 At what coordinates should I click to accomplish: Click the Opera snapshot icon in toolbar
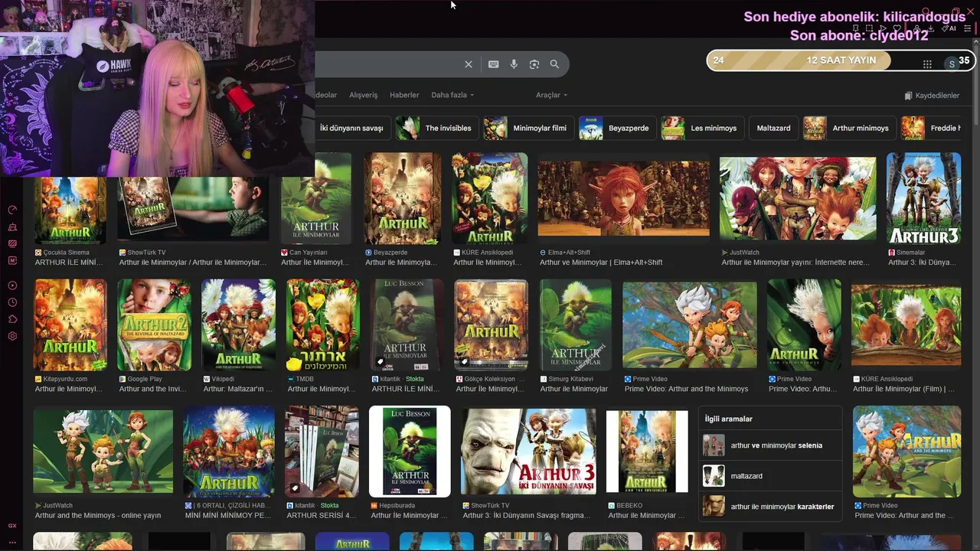pyautogui.click(x=869, y=28)
